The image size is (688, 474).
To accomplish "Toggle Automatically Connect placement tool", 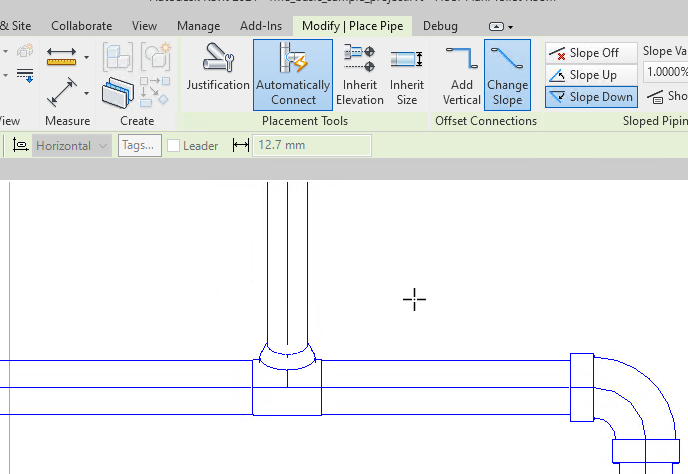I will [293, 75].
